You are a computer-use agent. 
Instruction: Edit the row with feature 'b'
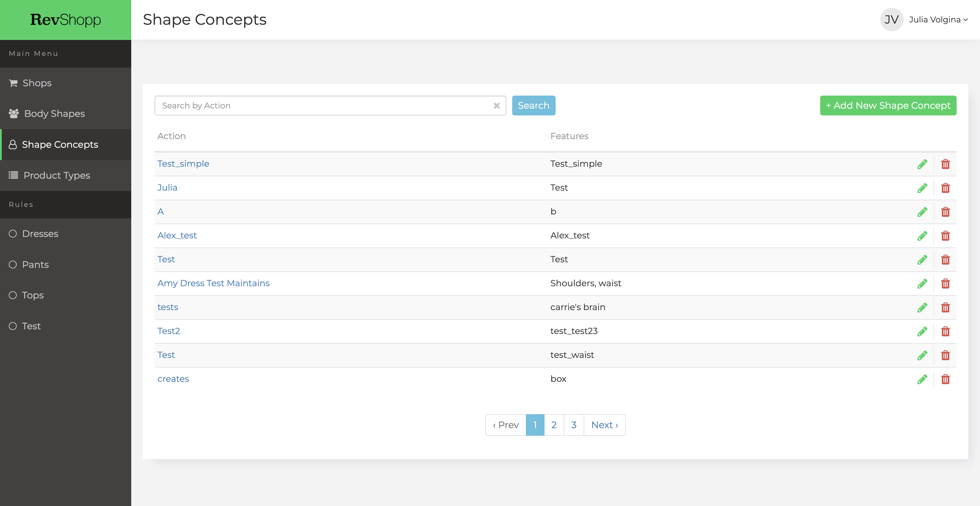(922, 212)
